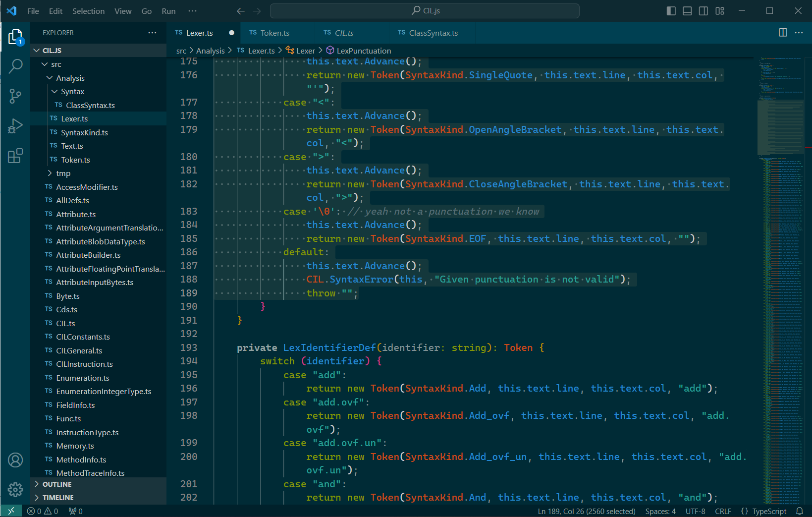Show errors and warnings panel from status bar
Screen dimensions: 812x517
point(43,511)
